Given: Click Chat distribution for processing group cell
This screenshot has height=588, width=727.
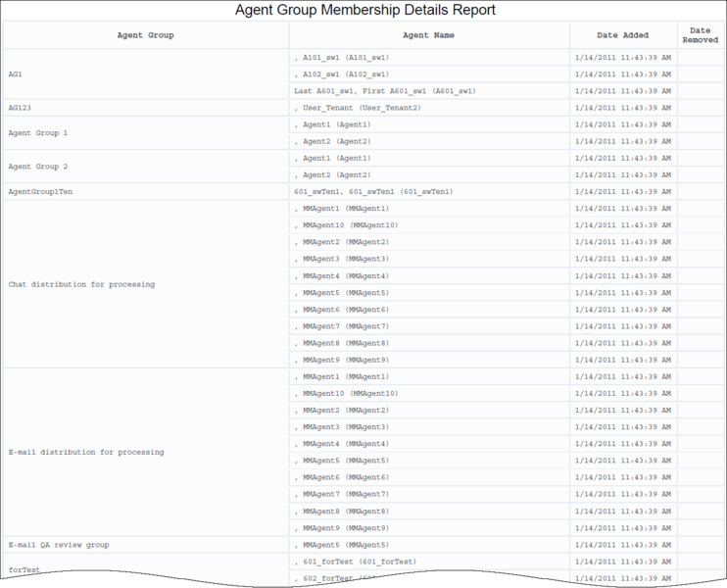Looking at the screenshot, I should [81, 284].
